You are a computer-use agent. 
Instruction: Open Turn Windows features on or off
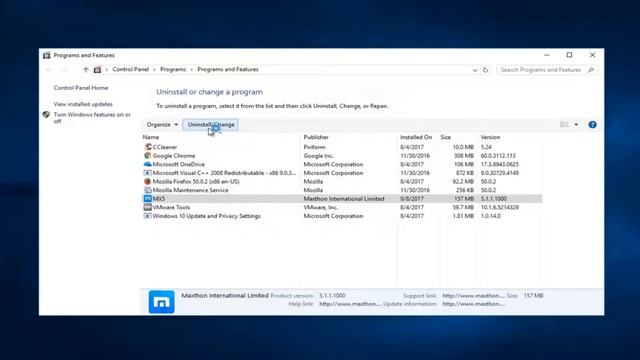[x=92, y=118]
